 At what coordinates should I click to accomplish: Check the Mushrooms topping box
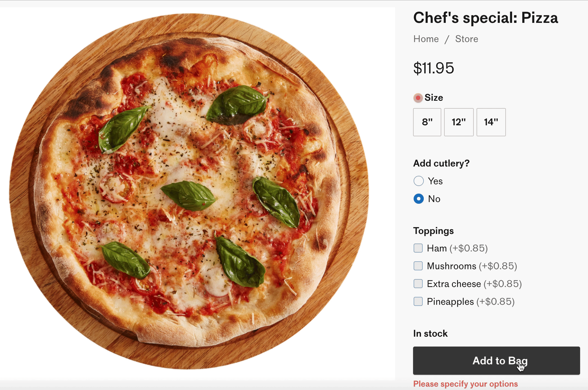(x=418, y=266)
